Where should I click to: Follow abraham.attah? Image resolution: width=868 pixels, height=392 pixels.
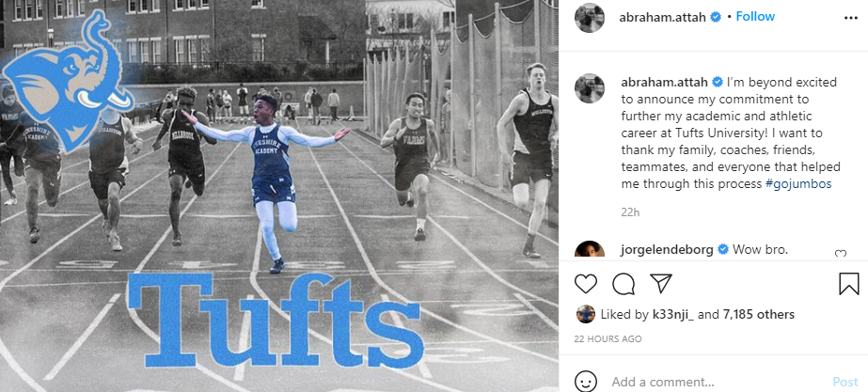755,17
